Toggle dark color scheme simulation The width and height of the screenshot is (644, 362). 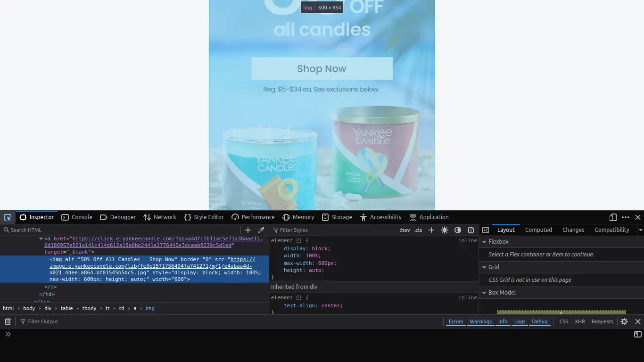coord(458,230)
